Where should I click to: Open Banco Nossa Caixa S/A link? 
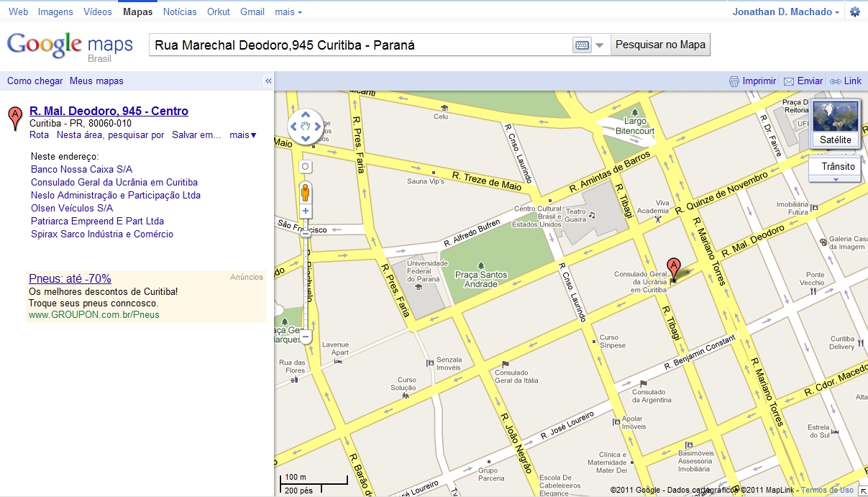[82, 170]
